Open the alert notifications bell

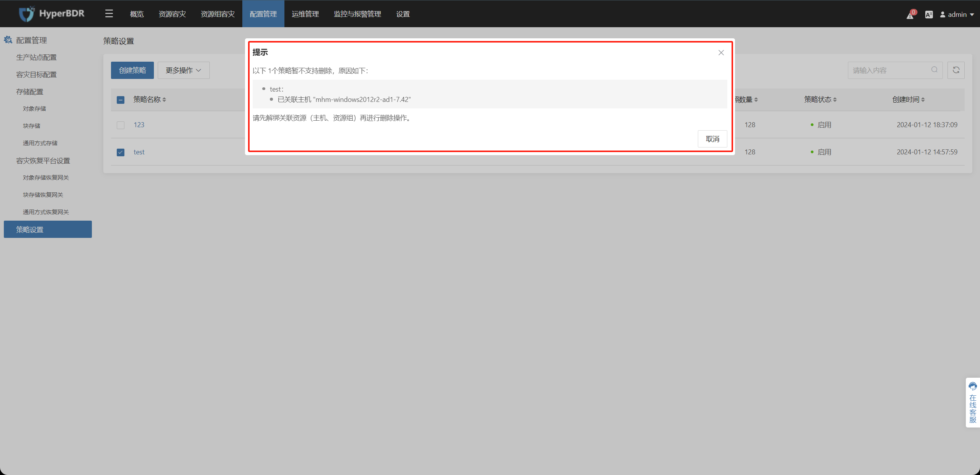click(x=910, y=15)
